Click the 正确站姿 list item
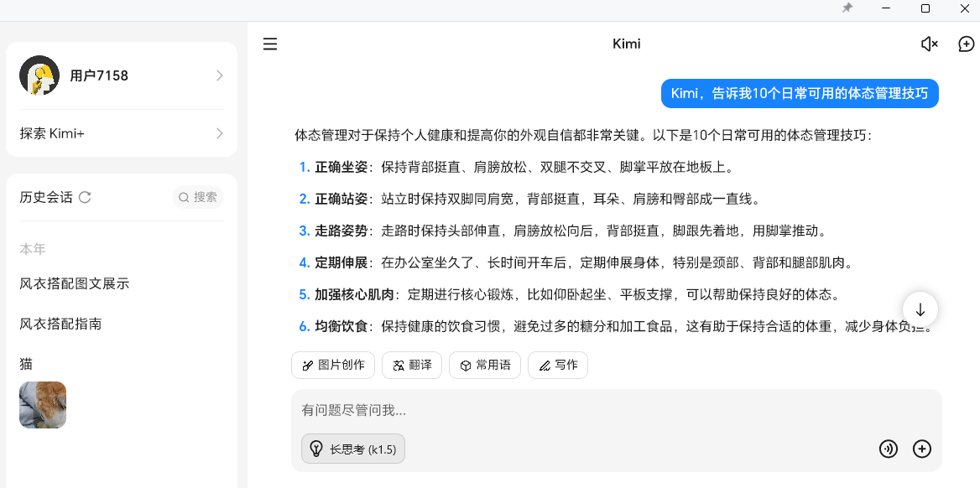Viewport: 980px width, 488px height. coord(529,200)
